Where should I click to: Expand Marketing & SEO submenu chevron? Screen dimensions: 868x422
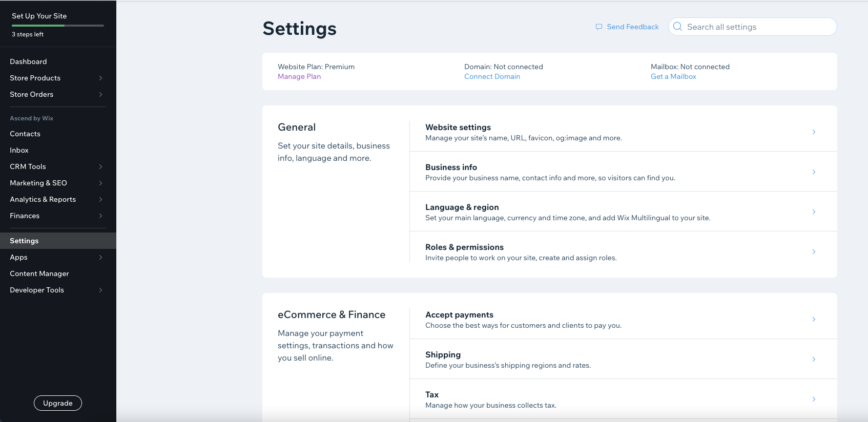tap(100, 183)
